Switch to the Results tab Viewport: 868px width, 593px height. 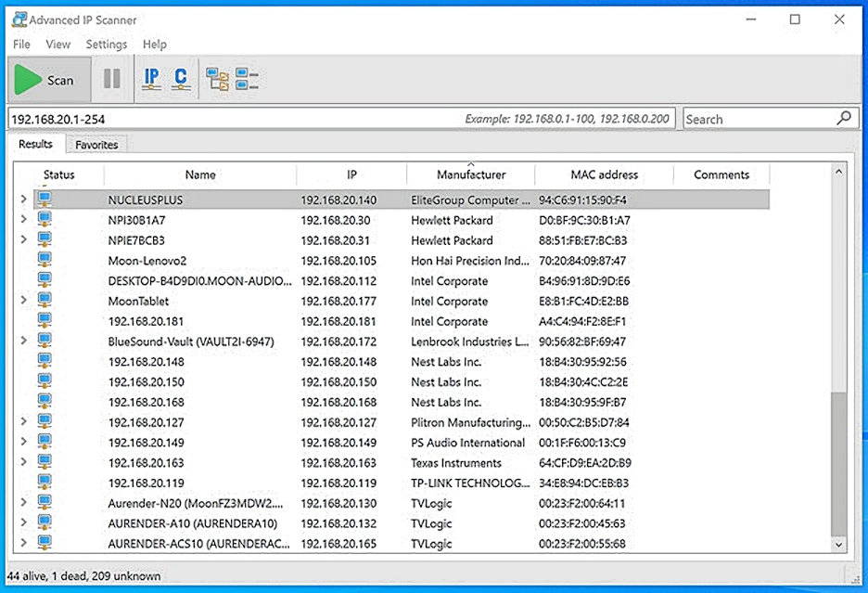(35, 144)
